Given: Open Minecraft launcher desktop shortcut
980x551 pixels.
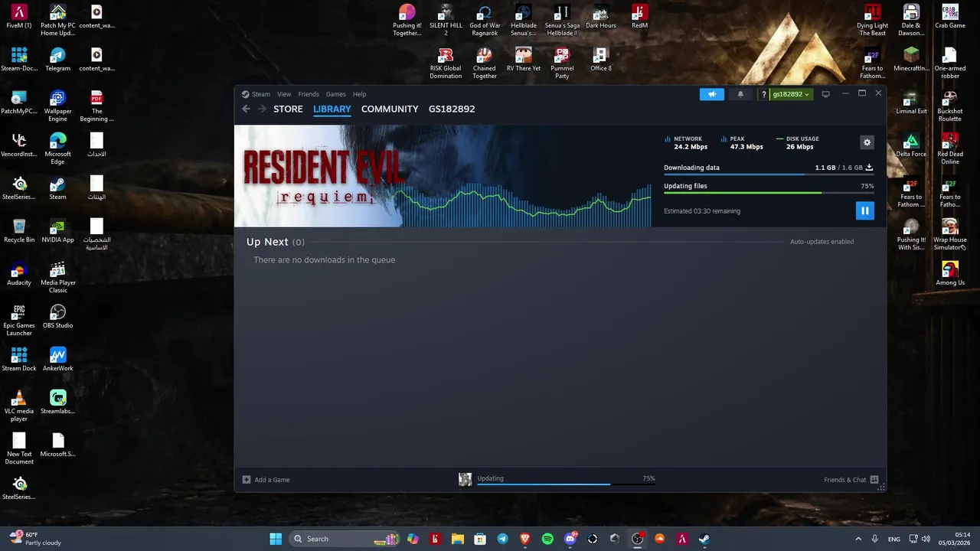Looking at the screenshot, I should coord(911,59).
